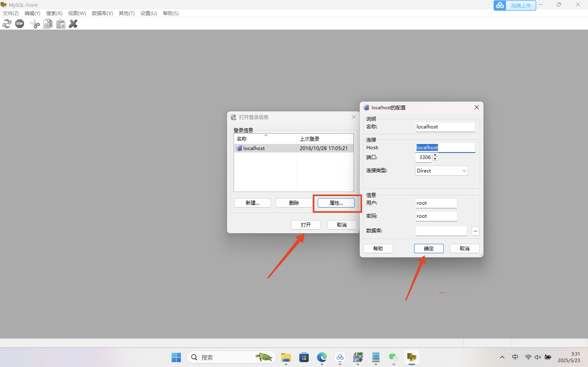The width and height of the screenshot is (588, 367).
Task: Click the scissors cut icon
Action: point(35,24)
